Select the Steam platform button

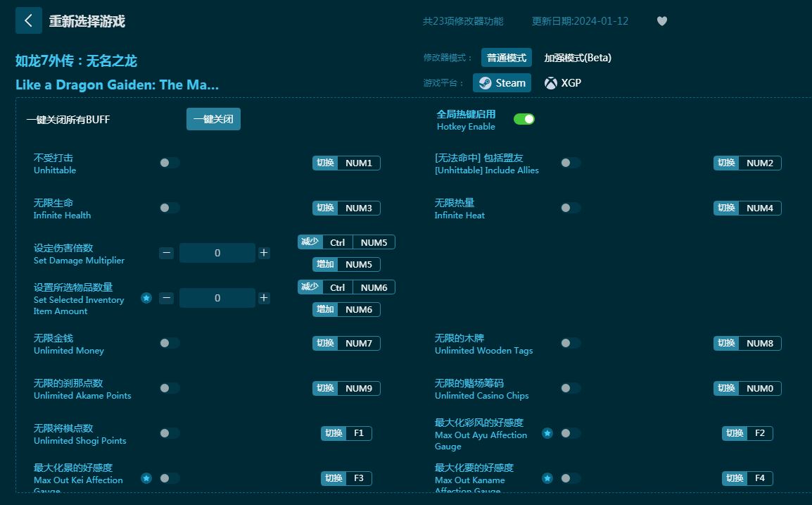click(x=502, y=83)
